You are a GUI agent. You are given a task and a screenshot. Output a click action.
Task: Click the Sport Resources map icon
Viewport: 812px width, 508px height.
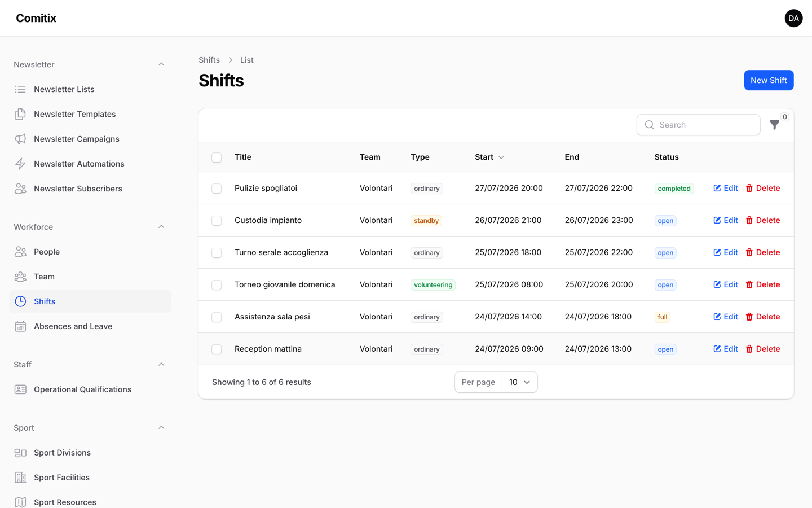20,502
